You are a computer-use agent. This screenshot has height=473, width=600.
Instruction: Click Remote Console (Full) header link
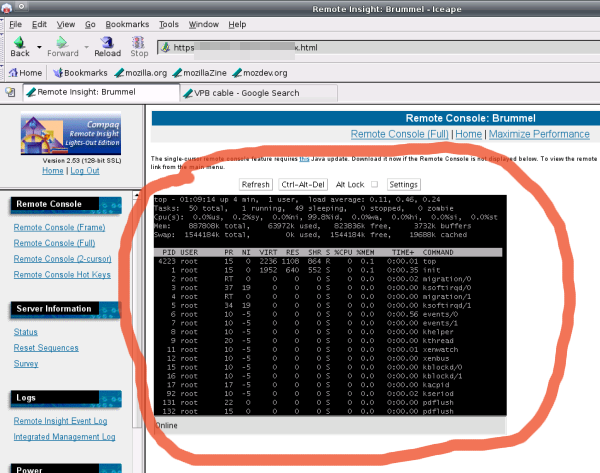click(x=399, y=134)
